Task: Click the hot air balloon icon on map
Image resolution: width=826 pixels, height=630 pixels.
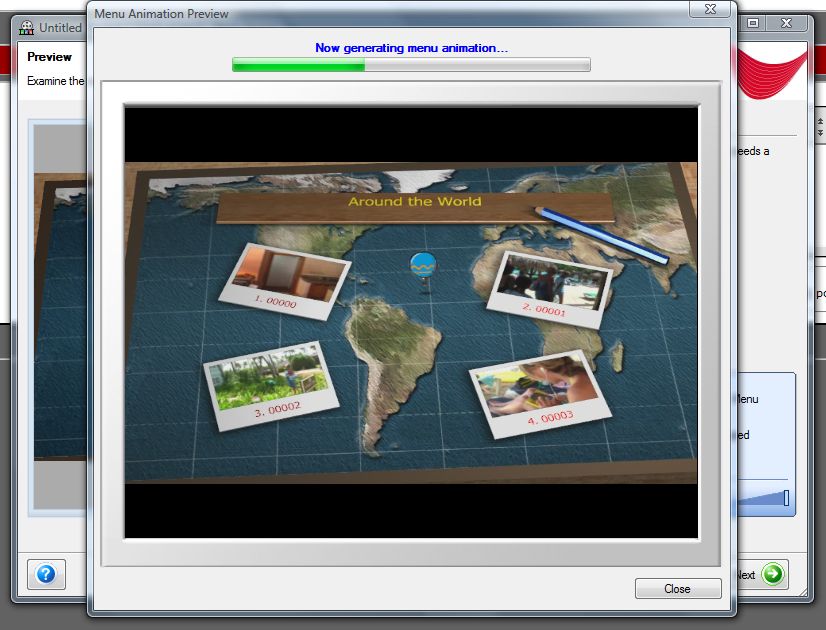Action: (x=424, y=266)
